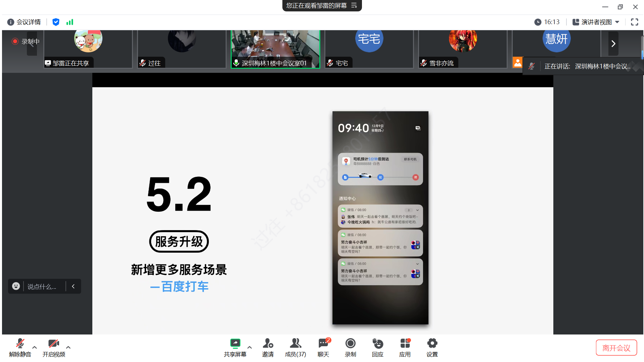This screenshot has width=644, height=362.
Task: Click the 录制中 recording indicator
Action: click(26, 41)
